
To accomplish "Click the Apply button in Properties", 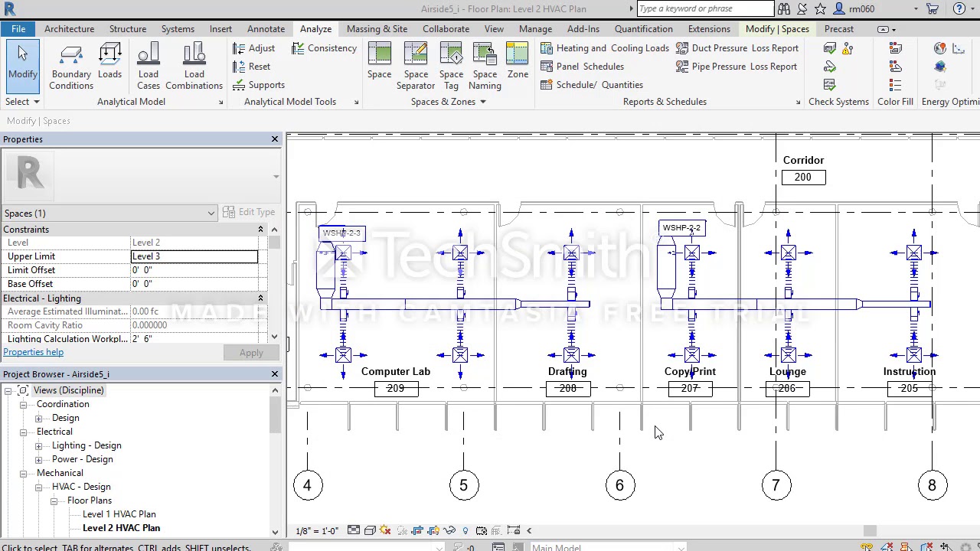I will (251, 353).
